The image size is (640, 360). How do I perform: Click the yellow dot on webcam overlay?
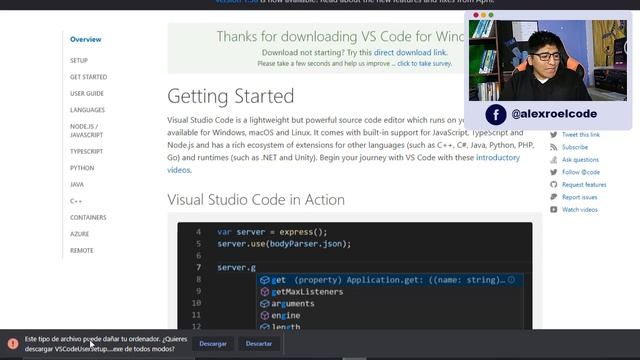coord(483,15)
